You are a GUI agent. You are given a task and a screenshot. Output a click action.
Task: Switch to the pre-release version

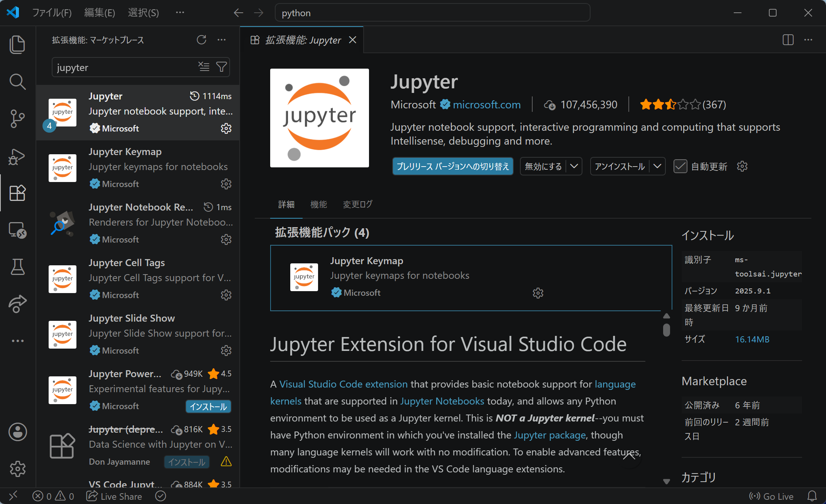453,166
